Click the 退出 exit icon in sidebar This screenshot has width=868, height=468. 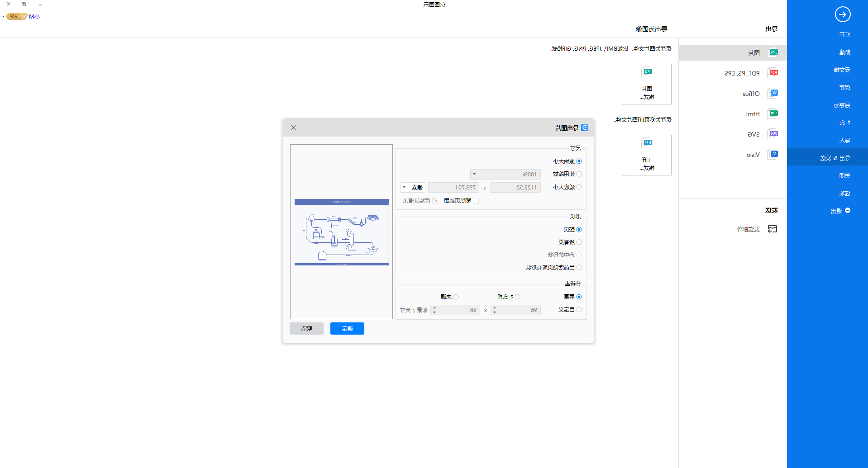(x=848, y=211)
